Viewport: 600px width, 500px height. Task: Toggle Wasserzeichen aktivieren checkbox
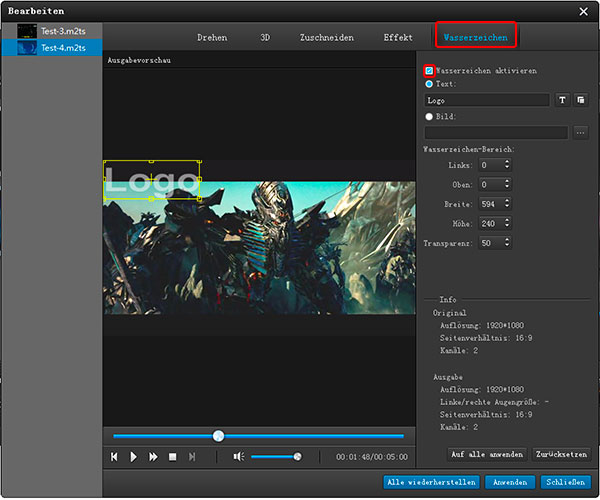pos(429,71)
